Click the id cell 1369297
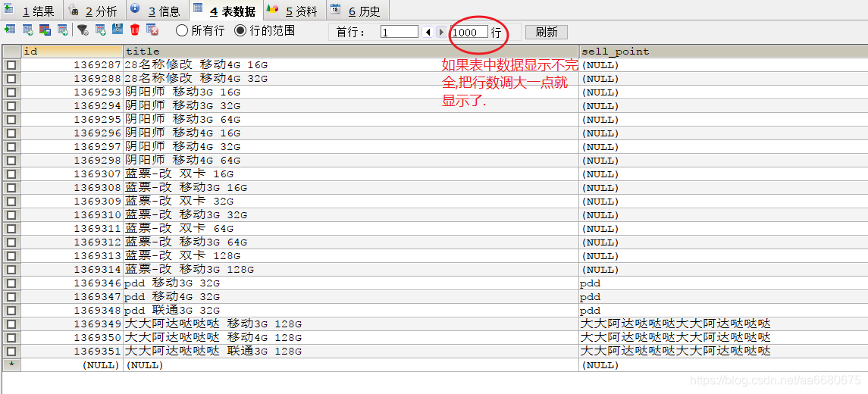Image resolution: width=868 pixels, height=394 pixels. pyautogui.click(x=72, y=147)
